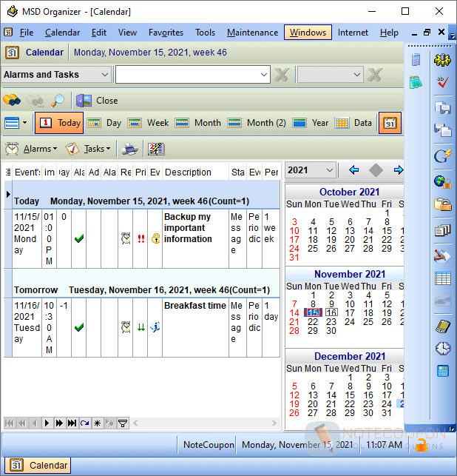Image resolution: width=457 pixels, height=476 pixels.
Task: Open the Favorites menu
Action: 166,33
